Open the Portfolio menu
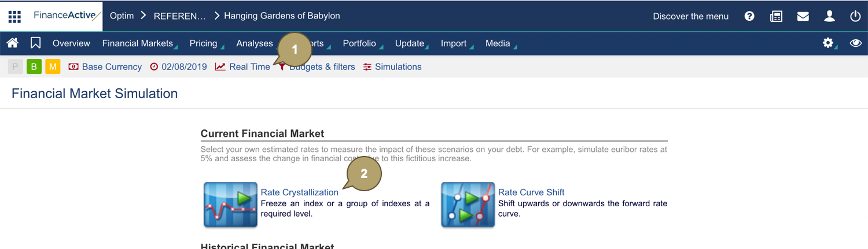This screenshot has width=868, height=249. [x=359, y=43]
